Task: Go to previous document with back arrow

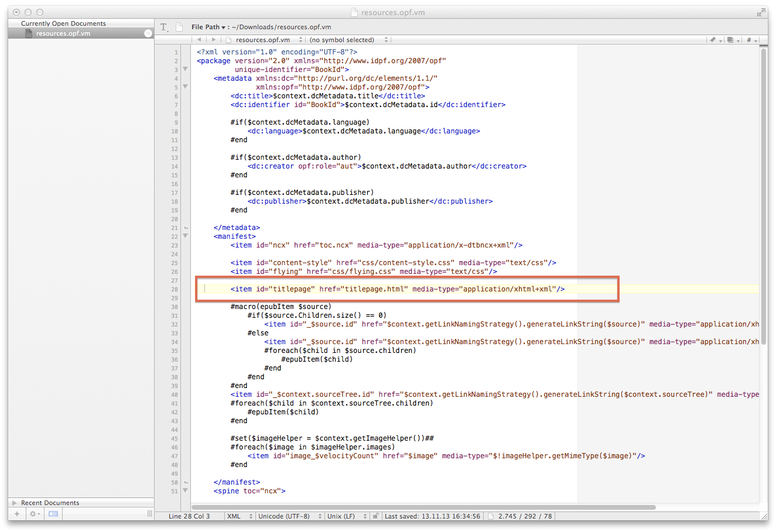Action: pyautogui.click(x=199, y=40)
